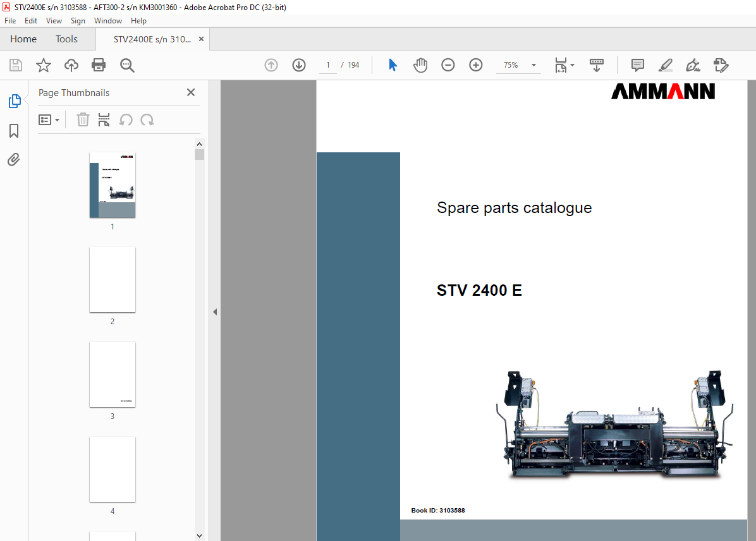
Task: Select page 3 thumbnail
Action: point(113,375)
